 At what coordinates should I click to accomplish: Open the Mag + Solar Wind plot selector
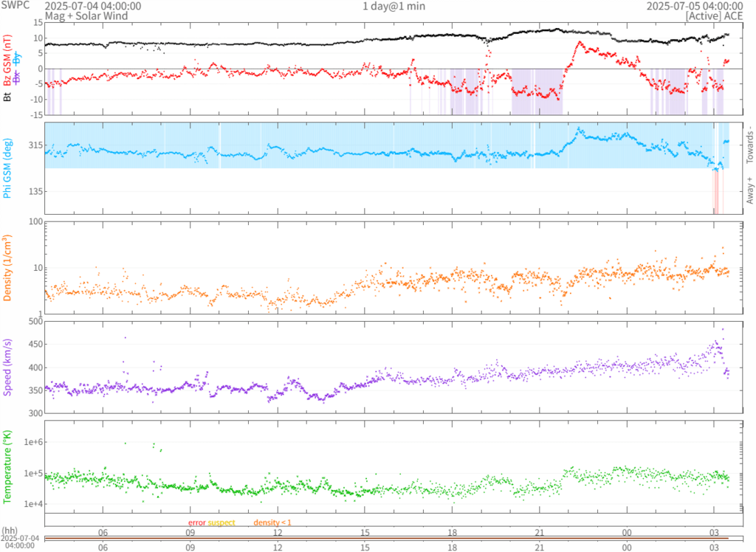click(86, 15)
